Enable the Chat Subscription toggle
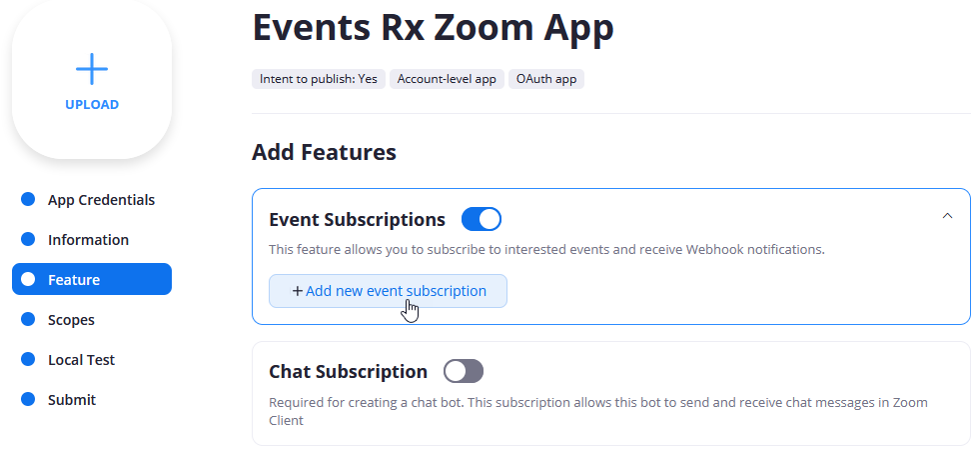 (x=464, y=371)
